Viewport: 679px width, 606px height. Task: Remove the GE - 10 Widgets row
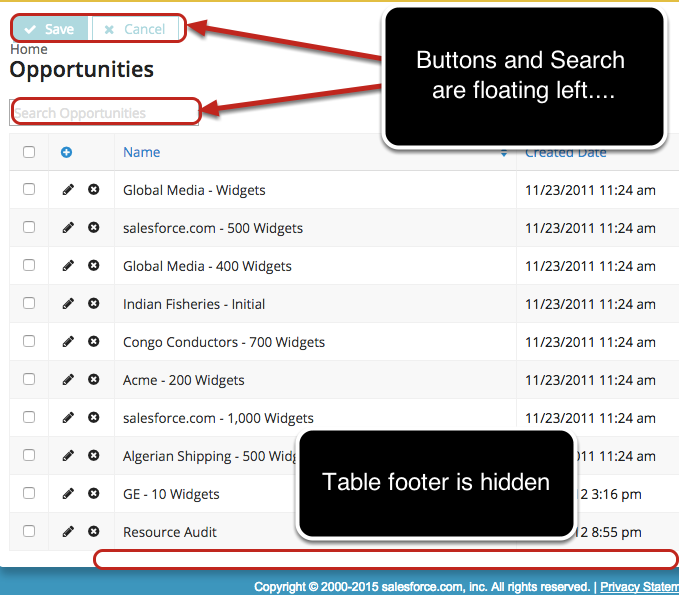[x=93, y=494]
